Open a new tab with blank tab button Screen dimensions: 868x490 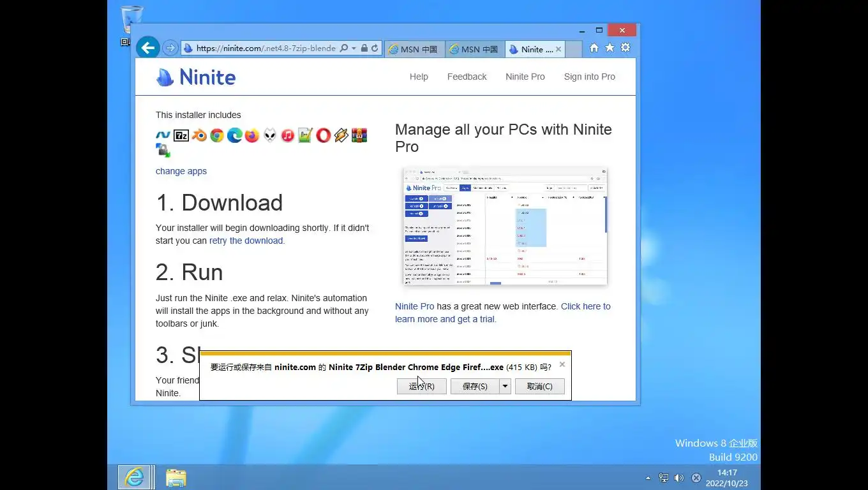coord(573,49)
